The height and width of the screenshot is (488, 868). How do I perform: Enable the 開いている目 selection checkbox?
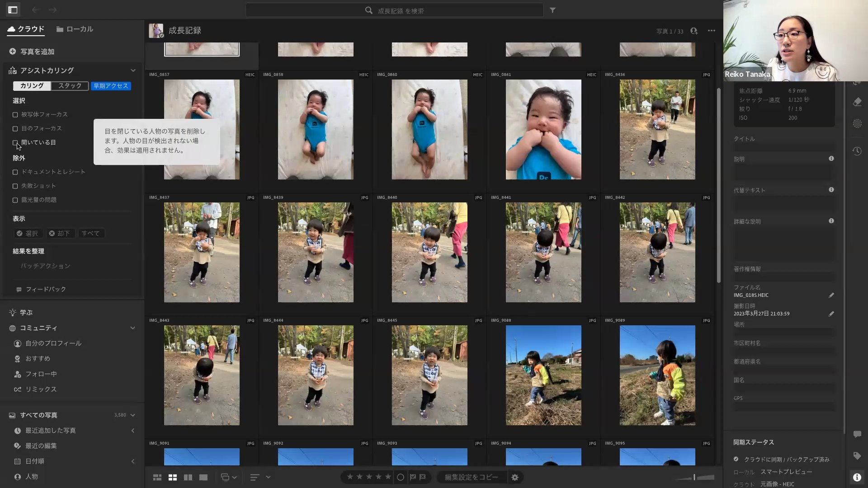(x=15, y=142)
